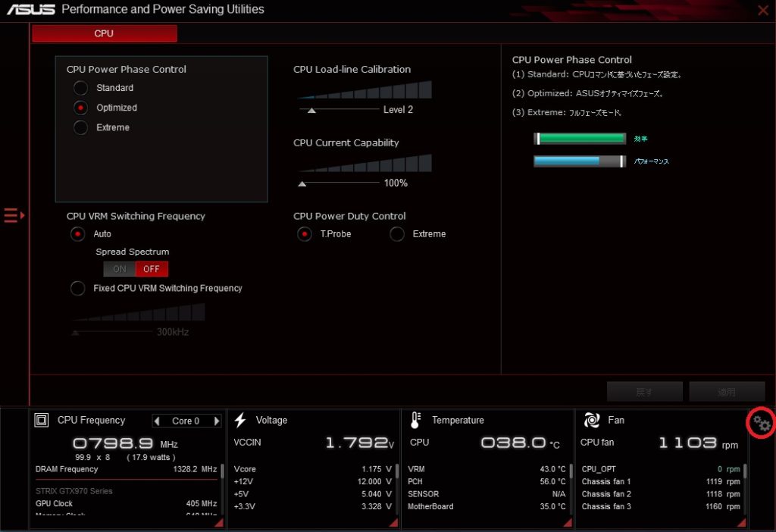The image size is (776, 532).
Task: Open the monitor settings gear icon
Action: [762, 423]
